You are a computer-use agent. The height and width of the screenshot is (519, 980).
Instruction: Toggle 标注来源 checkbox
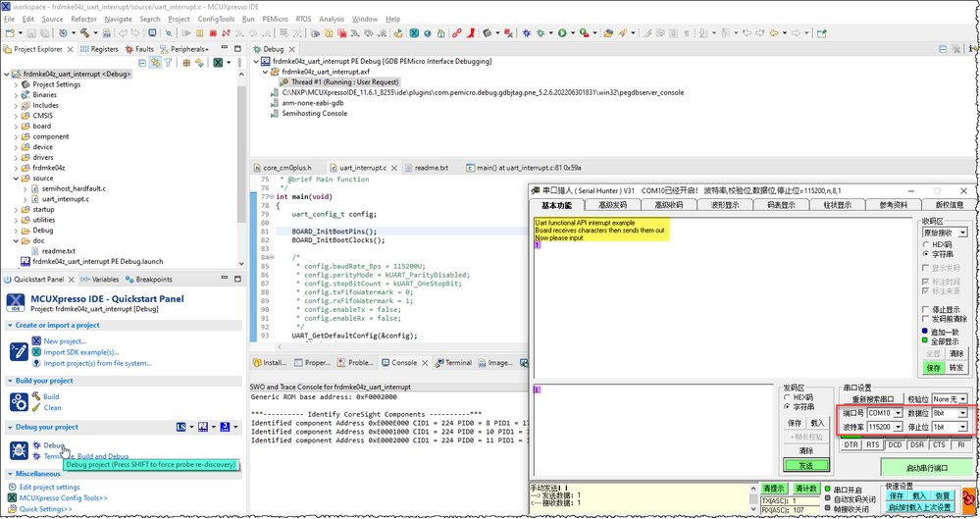point(926,291)
